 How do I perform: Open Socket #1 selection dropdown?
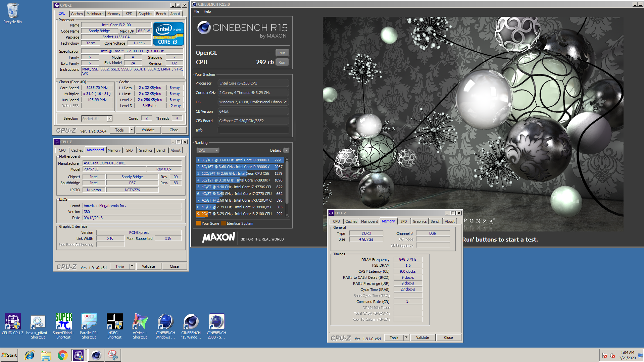click(x=97, y=118)
